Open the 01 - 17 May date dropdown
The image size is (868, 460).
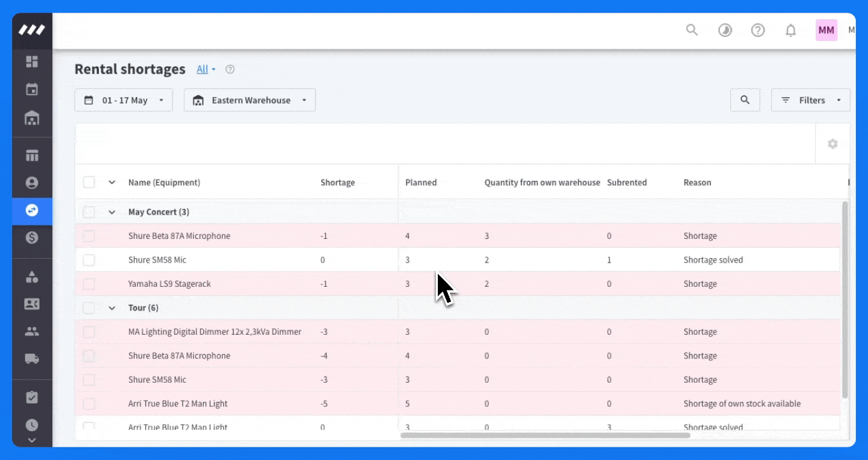(124, 100)
